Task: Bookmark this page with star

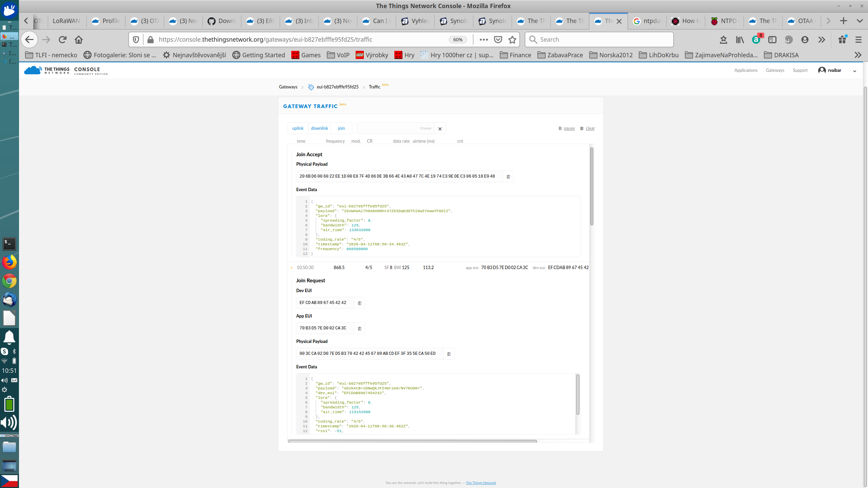Action: [512, 40]
